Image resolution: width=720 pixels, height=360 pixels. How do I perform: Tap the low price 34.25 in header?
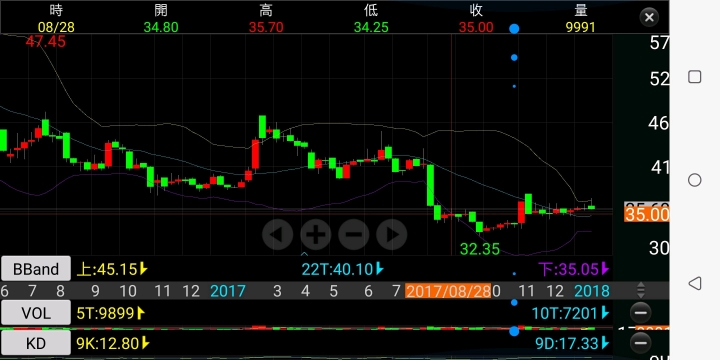(x=371, y=27)
